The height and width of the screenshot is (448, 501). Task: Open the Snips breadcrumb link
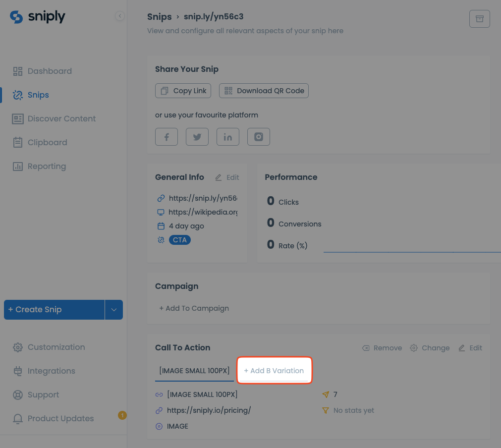pyautogui.click(x=159, y=16)
